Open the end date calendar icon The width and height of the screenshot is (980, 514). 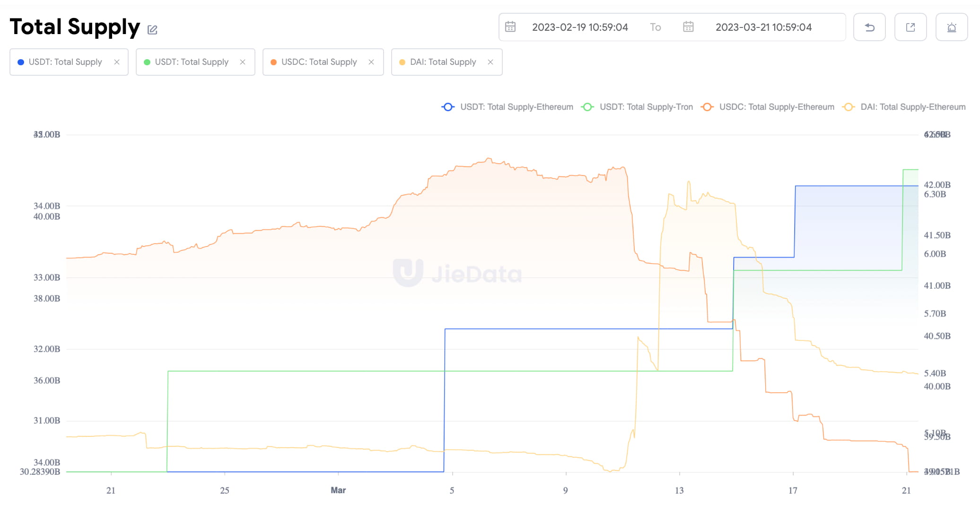689,27
